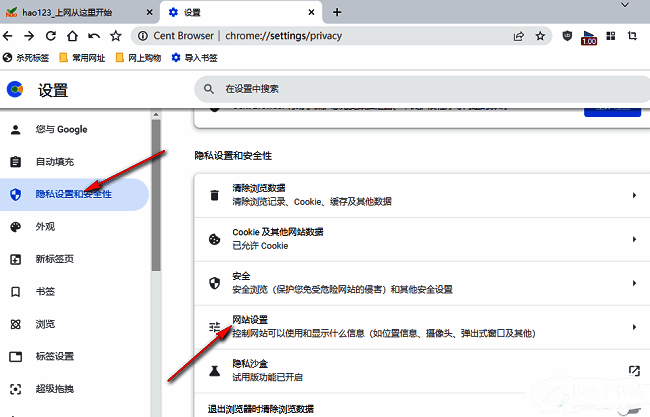Expand Cookie 及其他网站数据 row arrow
Screen dimensions: 650x417
coord(634,239)
